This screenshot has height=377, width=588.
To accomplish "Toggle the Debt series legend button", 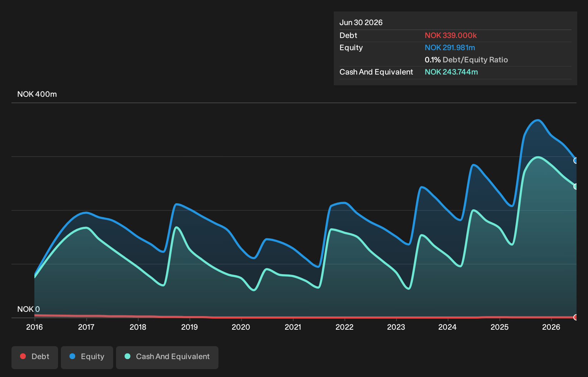I will point(35,357).
